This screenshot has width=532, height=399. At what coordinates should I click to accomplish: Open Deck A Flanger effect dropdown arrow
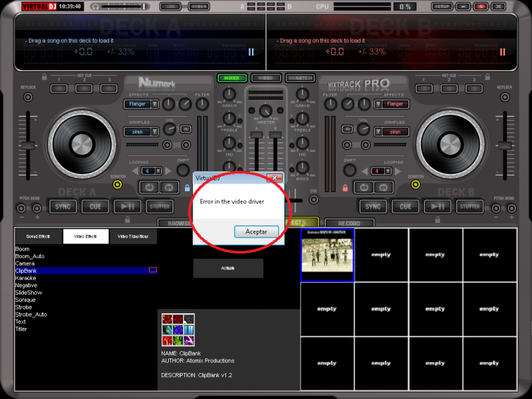tap(154, 104)
